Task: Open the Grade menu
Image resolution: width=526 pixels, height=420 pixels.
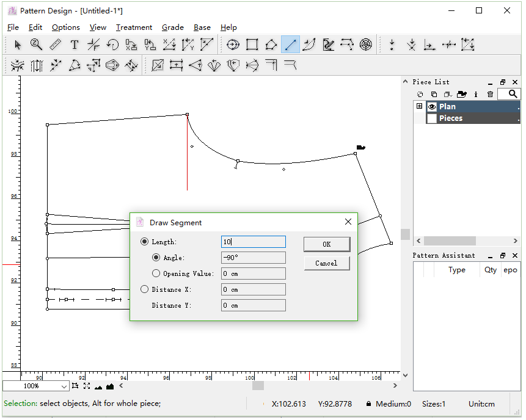Action: (x=172, y=27)
